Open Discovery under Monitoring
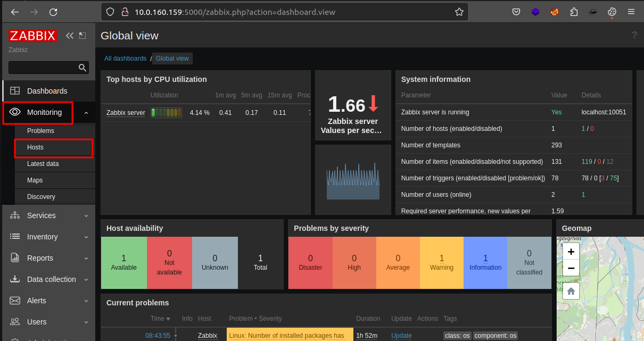Image resolution: width=644 pixels, height=341 pixels. tap(41, 197)
